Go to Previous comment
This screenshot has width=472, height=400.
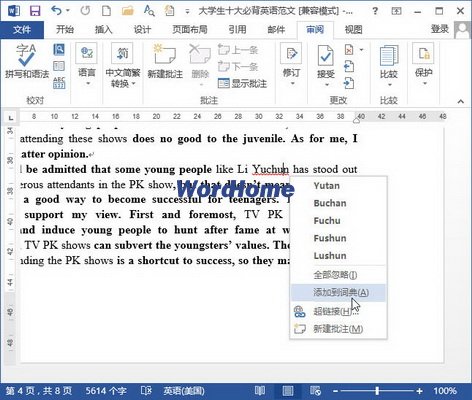click(x=238, y=50)
